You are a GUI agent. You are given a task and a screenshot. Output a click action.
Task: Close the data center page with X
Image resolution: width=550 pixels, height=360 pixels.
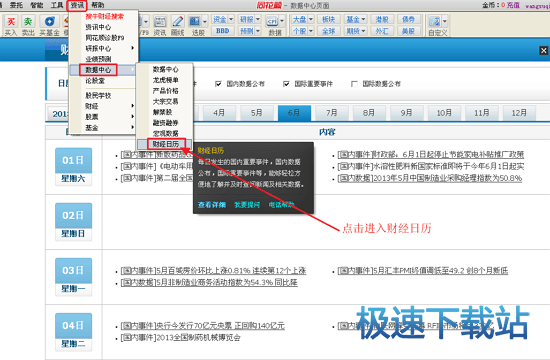(x=543, y=51)
